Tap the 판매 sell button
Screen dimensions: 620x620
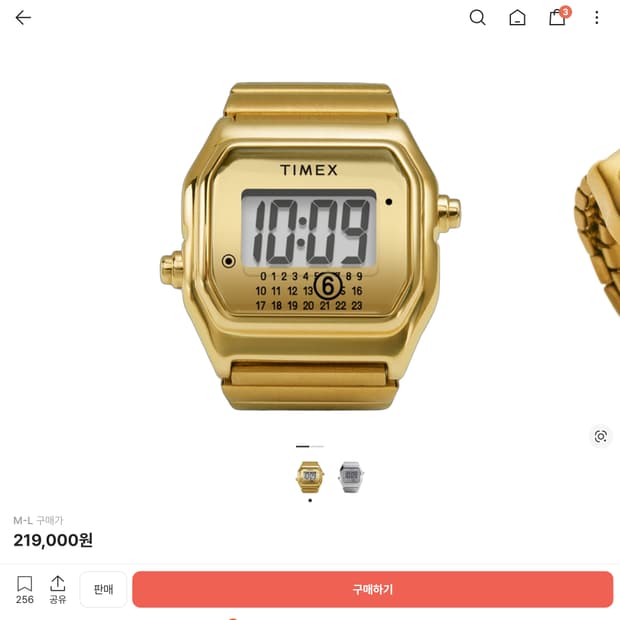pos(103,589)
